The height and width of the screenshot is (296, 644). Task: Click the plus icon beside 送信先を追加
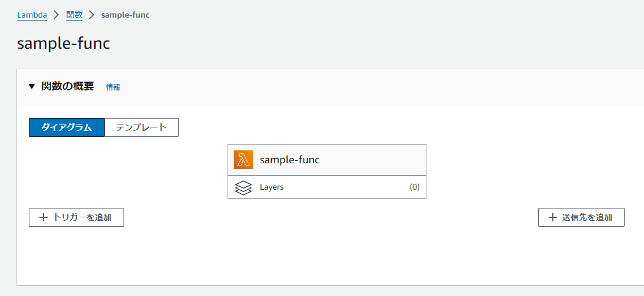552,217
